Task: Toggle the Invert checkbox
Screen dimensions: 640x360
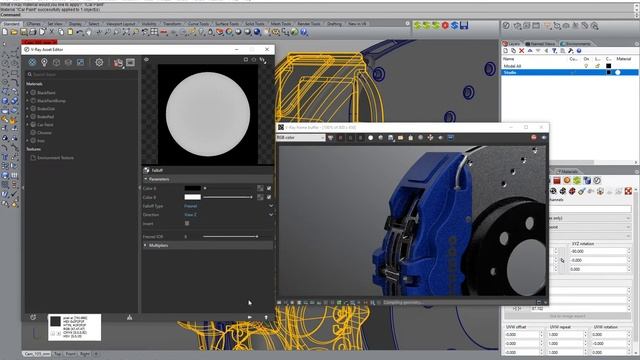Action: coord(187,224)
